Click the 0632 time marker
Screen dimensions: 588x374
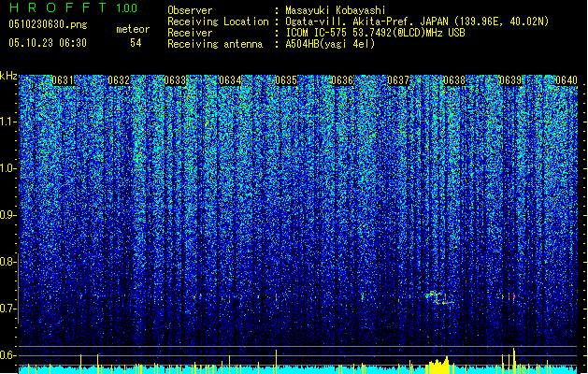click(x=119, y=80)
